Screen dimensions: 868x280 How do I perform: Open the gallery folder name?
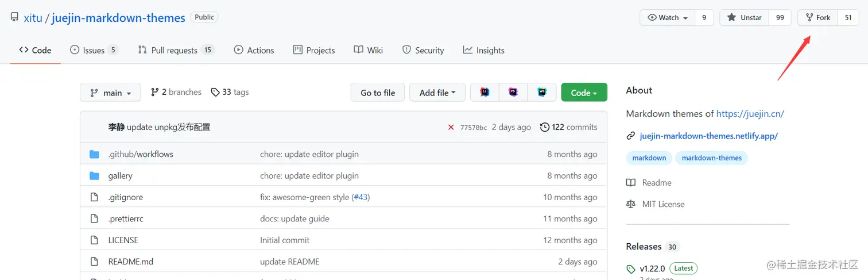coord(120,175)
